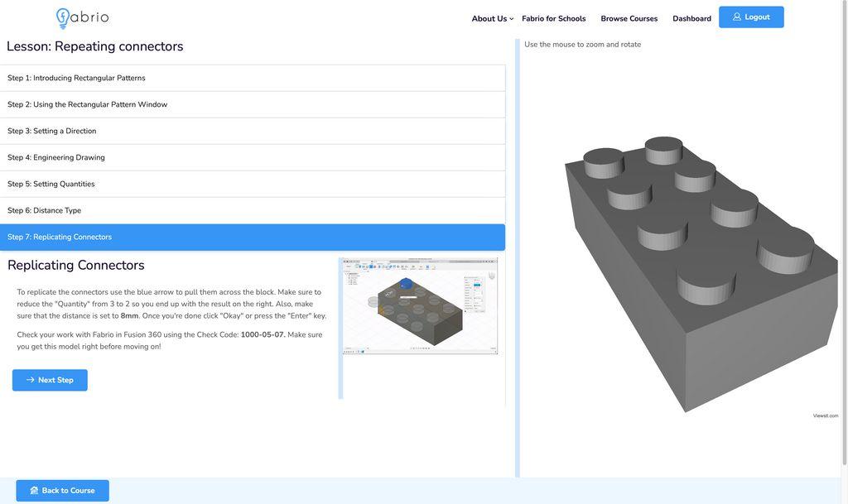Expand Step 4: Engineering Drawing
Image resolution: width=848 pixels, height=504 pixels.
click(253, 157)
